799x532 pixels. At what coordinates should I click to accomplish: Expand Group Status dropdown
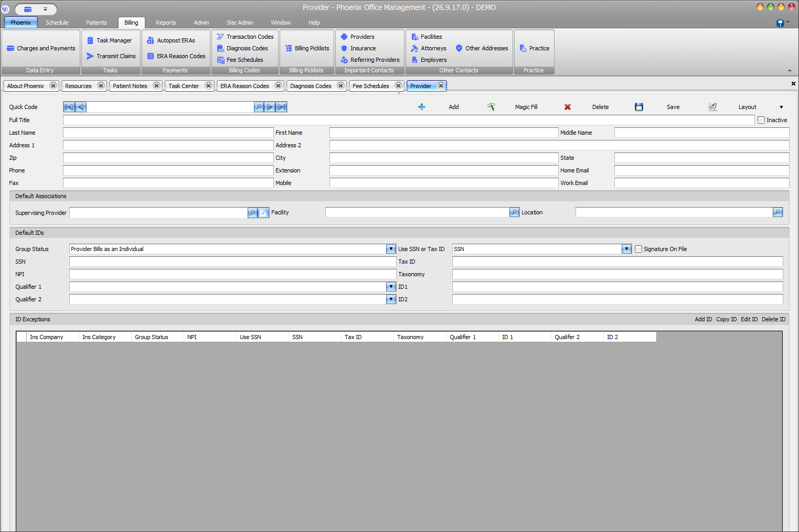[391, 249]
